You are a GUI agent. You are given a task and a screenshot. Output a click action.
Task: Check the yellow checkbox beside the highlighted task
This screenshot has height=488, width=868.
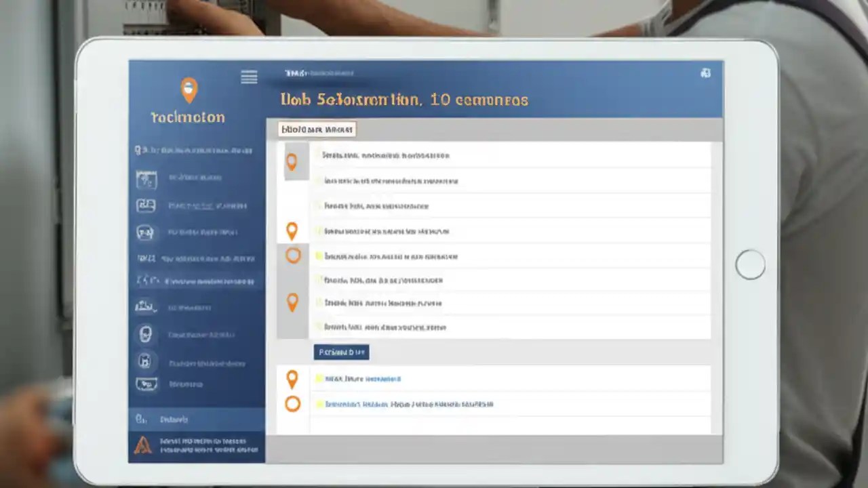[x=319, y=256]
